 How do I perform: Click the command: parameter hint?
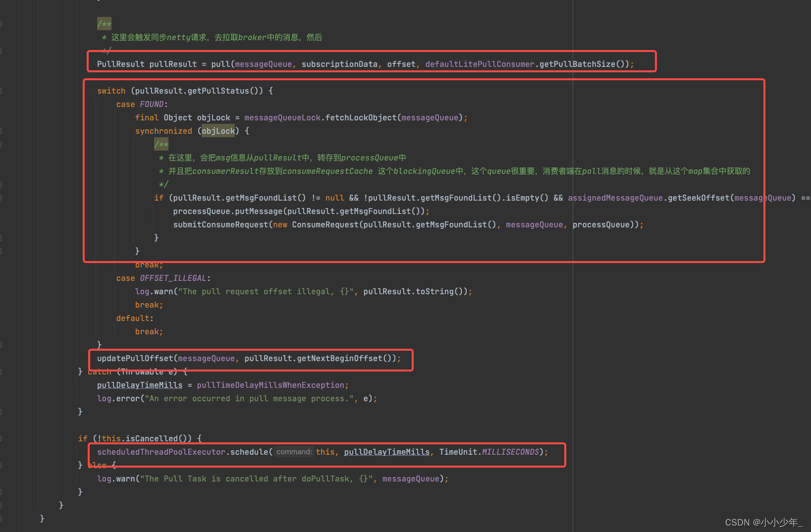click(294, 452)
